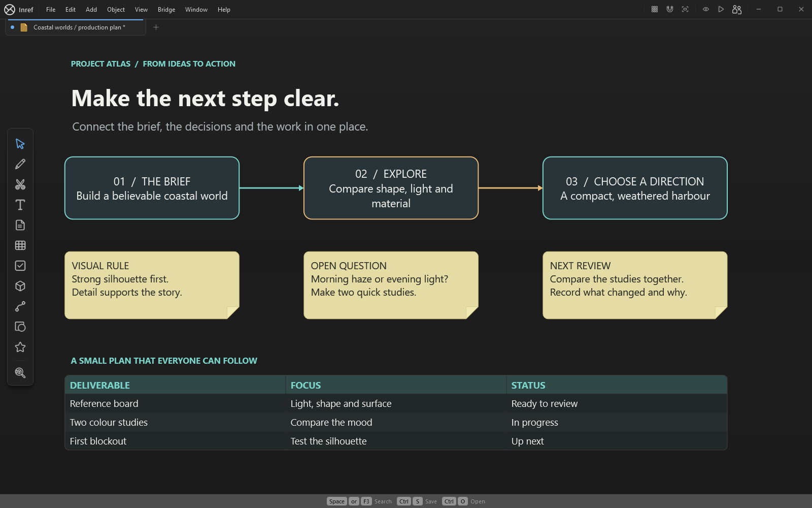Click the 'Make the next step clear.' heading
This screenshot has width=812, height=508.
coord(205,99)
